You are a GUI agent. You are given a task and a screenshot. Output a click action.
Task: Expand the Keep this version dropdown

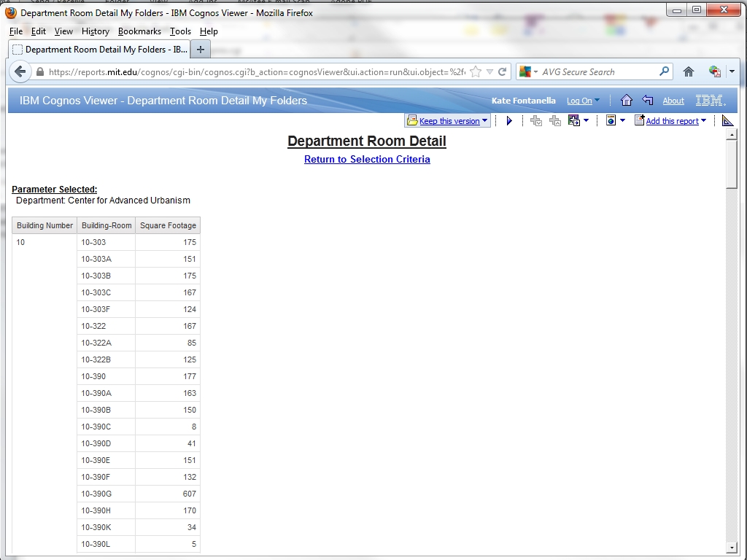[x=484, y=121]
